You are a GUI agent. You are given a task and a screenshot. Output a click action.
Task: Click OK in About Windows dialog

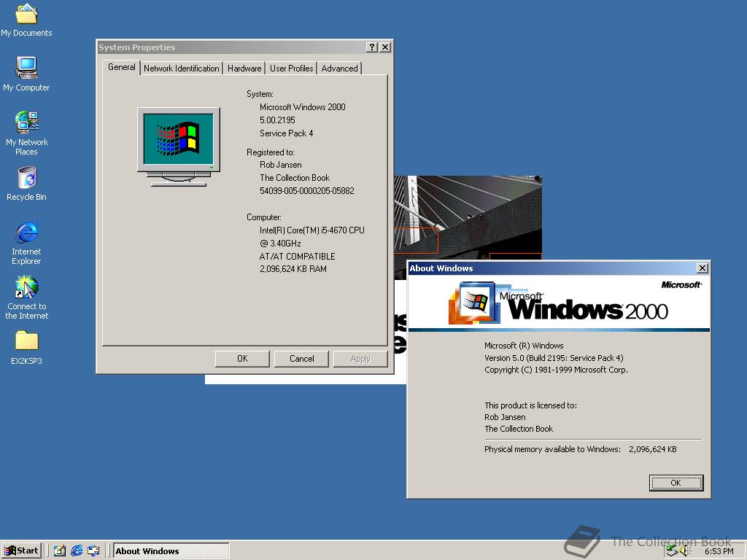click(x=676, y=483)
